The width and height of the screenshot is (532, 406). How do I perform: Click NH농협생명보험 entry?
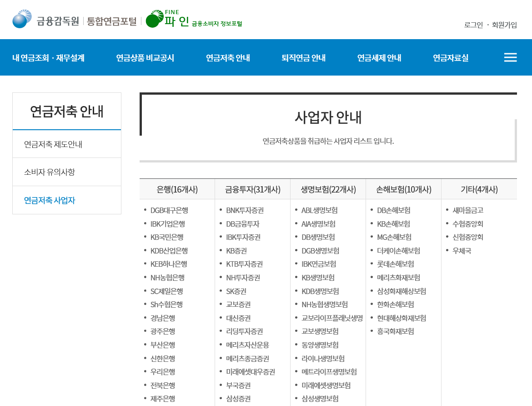(x=325, y=304)
